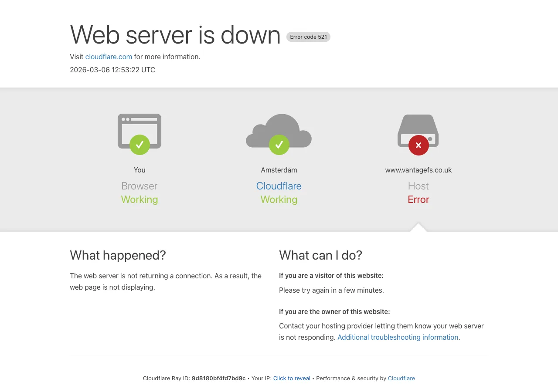Image resolution: width=558 pixels, height=392 pixels.
Task: Click the Cloudflare Ray ID value
Action: pyautogui.click(x=218, y=378)
